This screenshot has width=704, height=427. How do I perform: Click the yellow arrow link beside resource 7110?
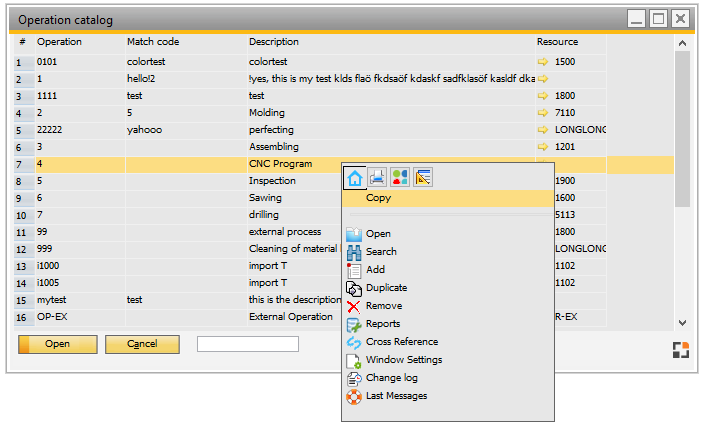click(544, 113)
